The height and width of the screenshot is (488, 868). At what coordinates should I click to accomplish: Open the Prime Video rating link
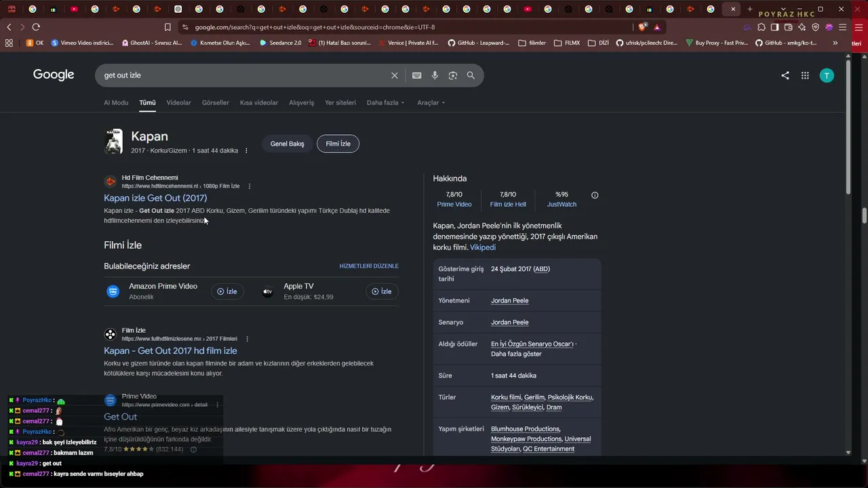(x=454, y=204)
